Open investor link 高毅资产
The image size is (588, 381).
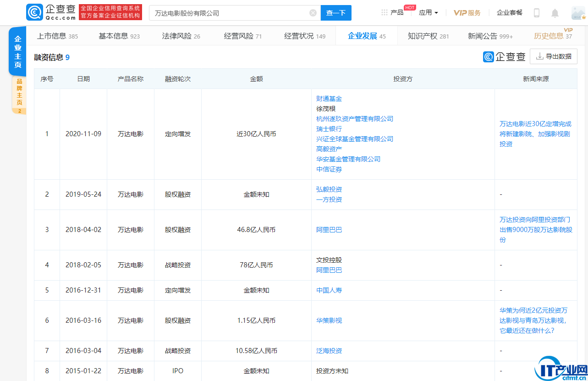(x=329, y=149)
